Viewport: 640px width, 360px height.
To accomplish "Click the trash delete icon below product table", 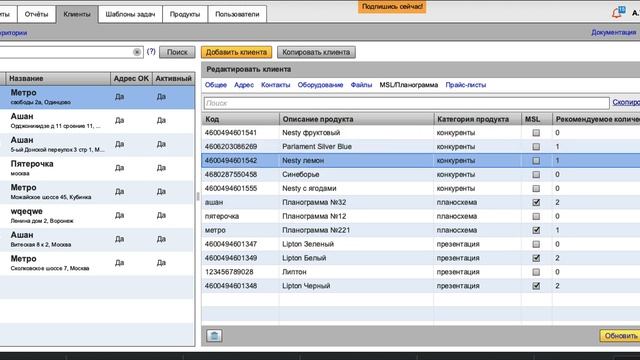I will click(214, 336).
